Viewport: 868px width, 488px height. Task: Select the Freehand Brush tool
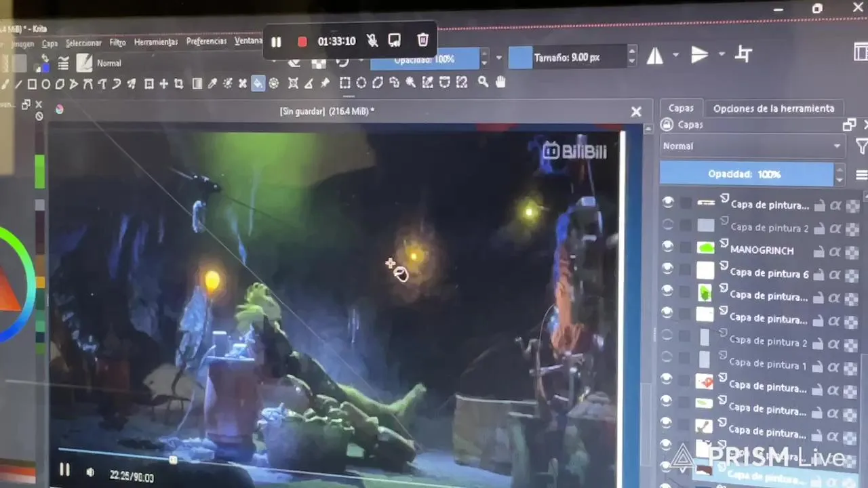[4, 85]
